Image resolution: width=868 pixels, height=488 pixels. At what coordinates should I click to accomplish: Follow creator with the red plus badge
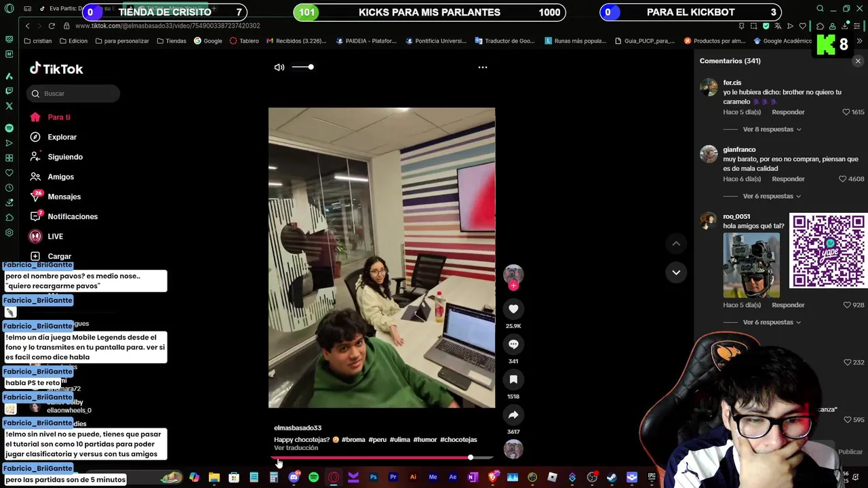click(513, 286)
